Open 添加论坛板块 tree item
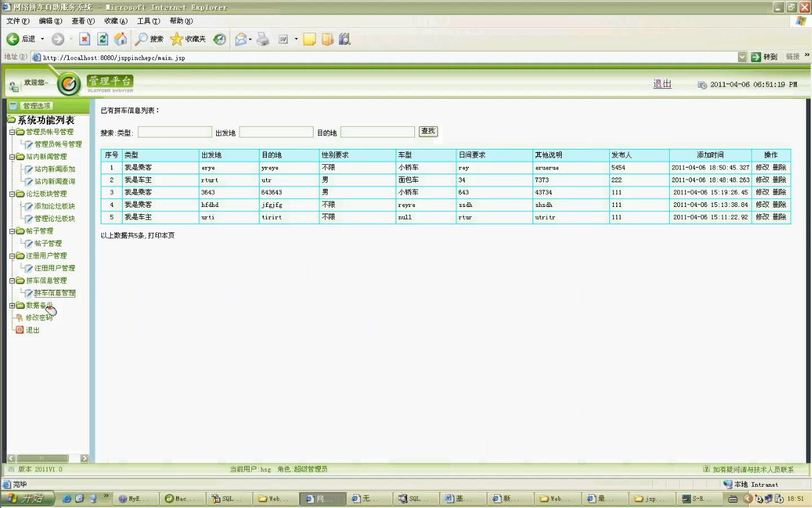812x508 pixels. point(55,206)
